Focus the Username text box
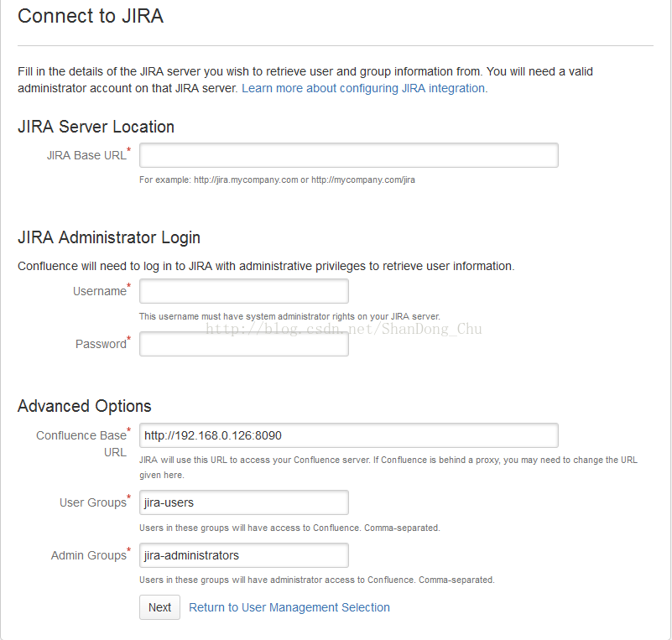Image resolution: width=672 pixels, height=640 pixels. pos(244,291)
